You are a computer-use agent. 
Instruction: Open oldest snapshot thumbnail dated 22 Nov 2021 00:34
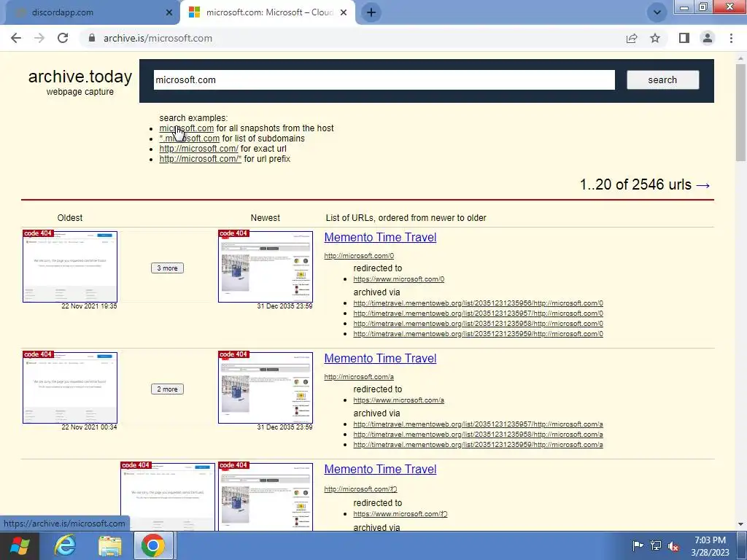pyautogui.click(x=70, y=388)
